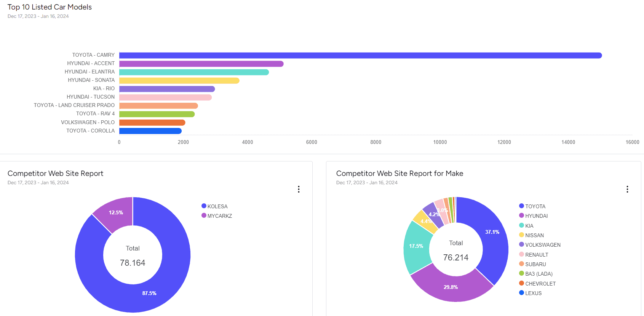Click the green TOYOTA - RAV 4 bar
Screen dimensions: 644x316
click(x=157, y=114)
